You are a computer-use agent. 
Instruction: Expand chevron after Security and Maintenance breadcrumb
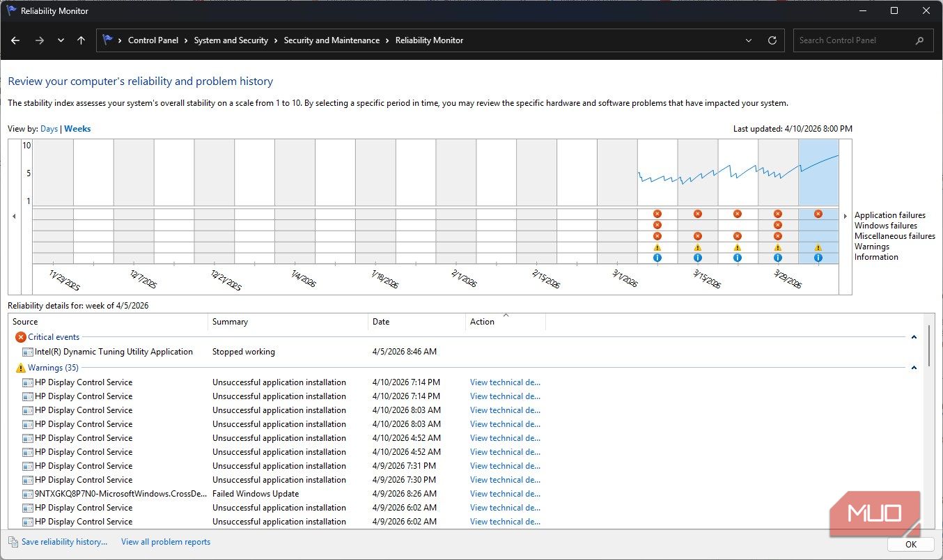coord(387,40)
